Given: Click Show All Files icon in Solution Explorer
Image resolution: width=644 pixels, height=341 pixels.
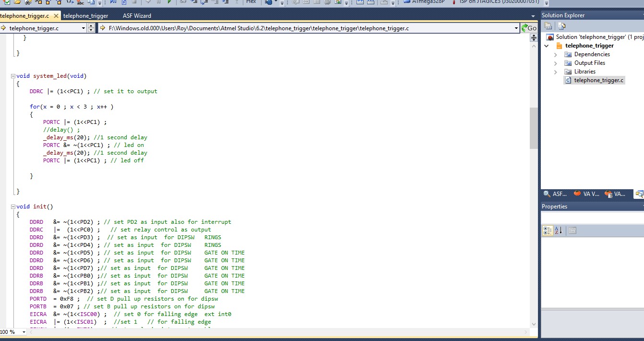Looking at the screenshot, I should pos(562,26).
